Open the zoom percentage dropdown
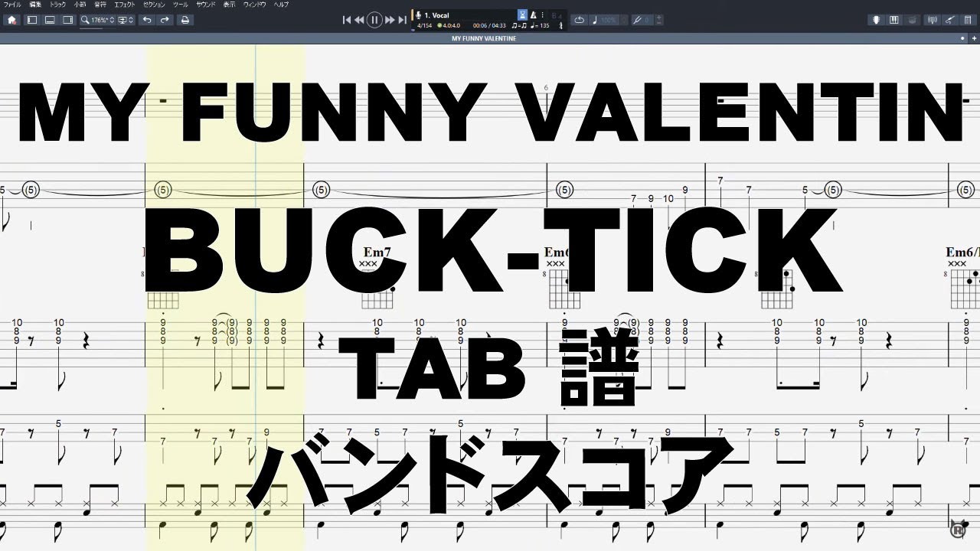 tap(100, 20)
